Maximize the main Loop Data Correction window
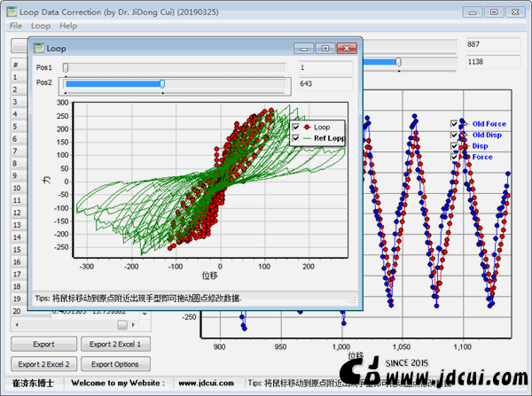532x396 pixels. 494,12
